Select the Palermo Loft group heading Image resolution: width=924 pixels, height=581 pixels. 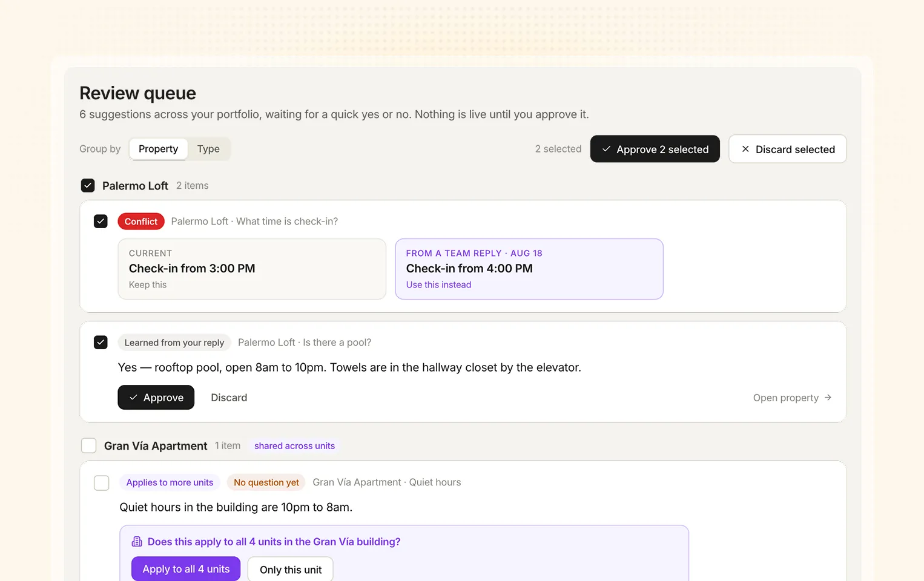(x=136, y=186)
